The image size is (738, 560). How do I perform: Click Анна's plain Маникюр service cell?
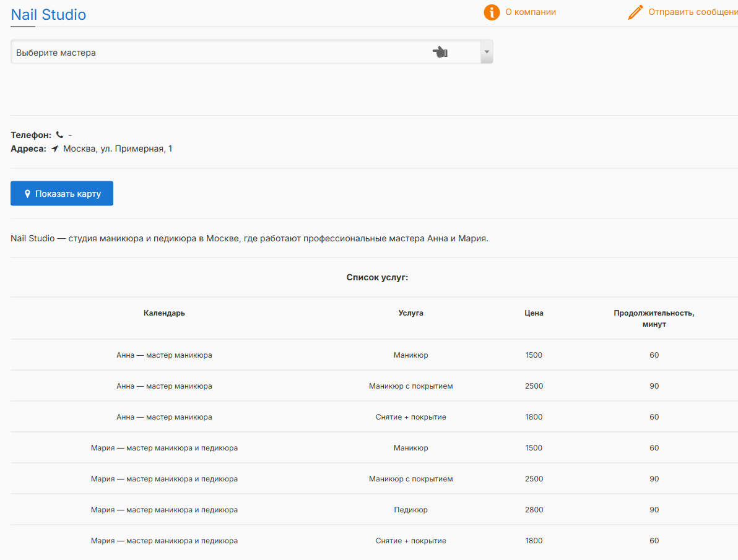(411, 355)
